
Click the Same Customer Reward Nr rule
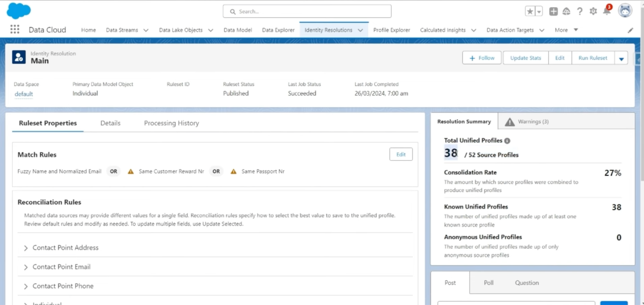pyautogui.click(x=171, y=171)
